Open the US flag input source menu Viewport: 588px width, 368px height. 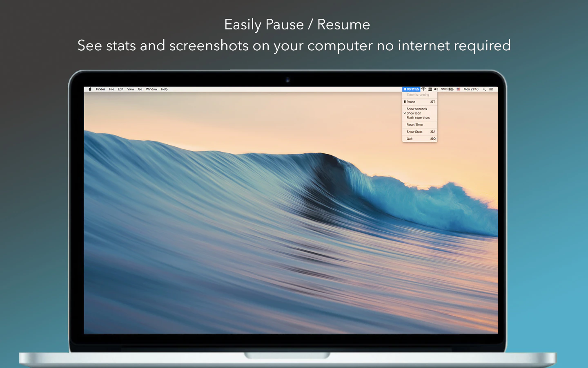459,89
